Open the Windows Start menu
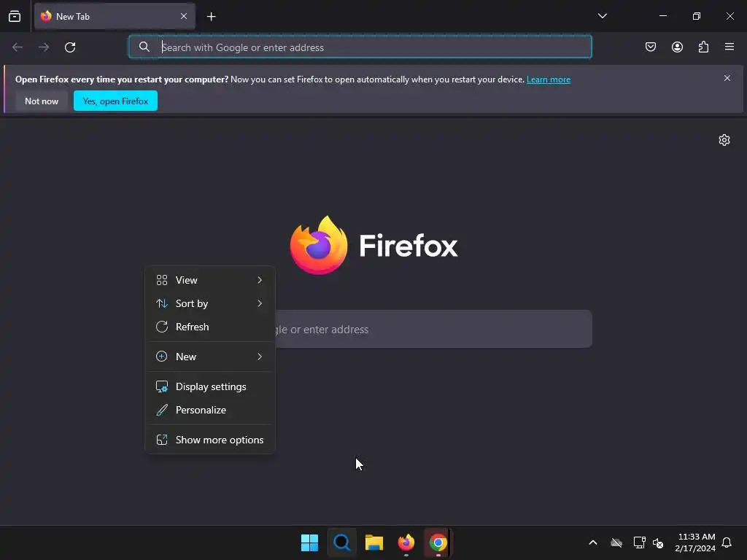Image resolution: width=747 pixels, height=560 pixels. [x=309, y=542]
